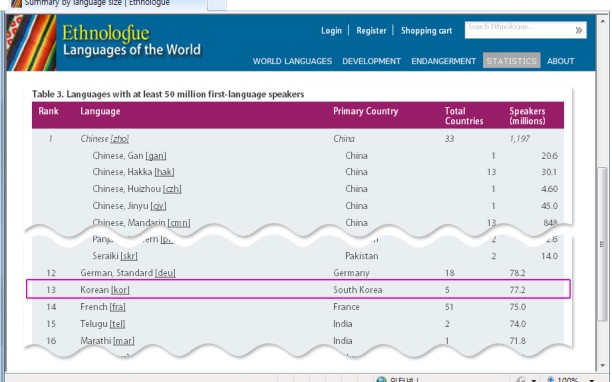The height and width of the screenshot is (382, 612).
Task: Follow the [gan] language code link
Action: pos(156,156)
